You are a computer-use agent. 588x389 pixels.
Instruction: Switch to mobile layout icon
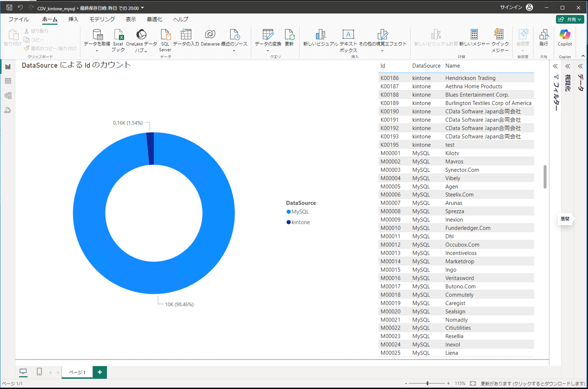[x=39, y=372]
